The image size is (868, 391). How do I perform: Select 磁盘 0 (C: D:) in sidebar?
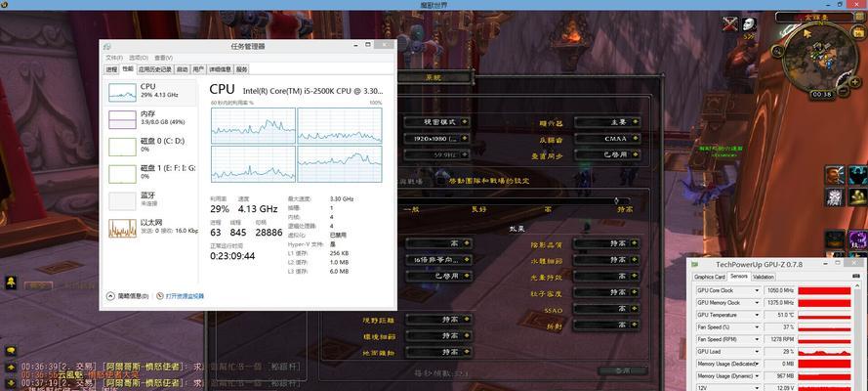151,147
